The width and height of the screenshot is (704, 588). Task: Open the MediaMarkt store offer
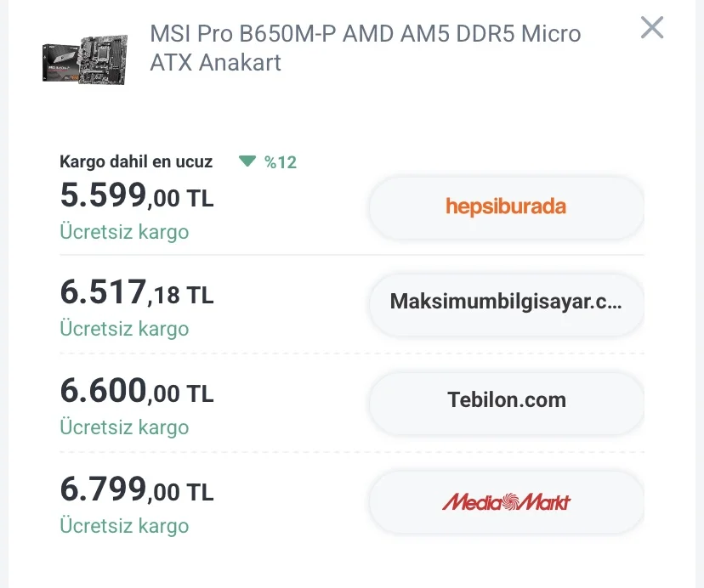506,501
